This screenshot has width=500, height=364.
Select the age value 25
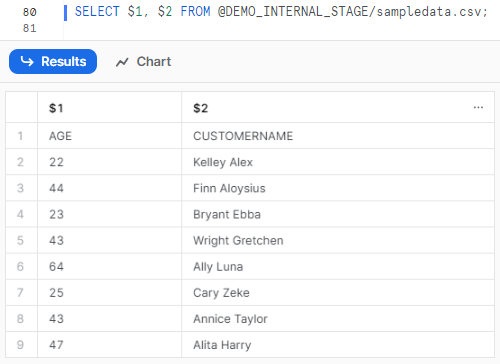109,293
